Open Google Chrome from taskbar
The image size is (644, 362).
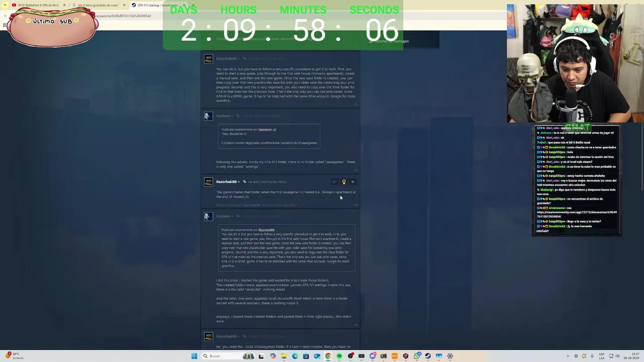[x=328, y=356]
